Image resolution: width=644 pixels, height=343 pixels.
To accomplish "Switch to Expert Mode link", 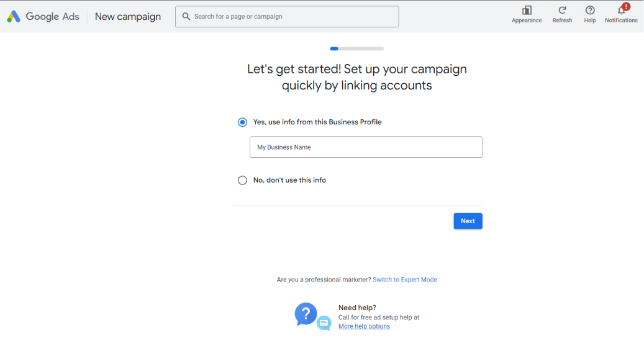I will (404, 280).
